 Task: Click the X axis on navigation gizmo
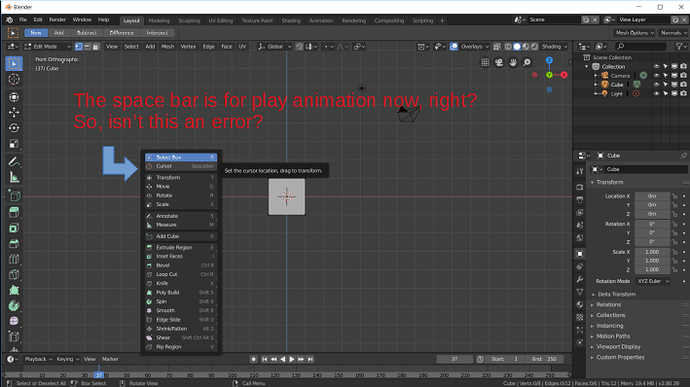[564, 75]
